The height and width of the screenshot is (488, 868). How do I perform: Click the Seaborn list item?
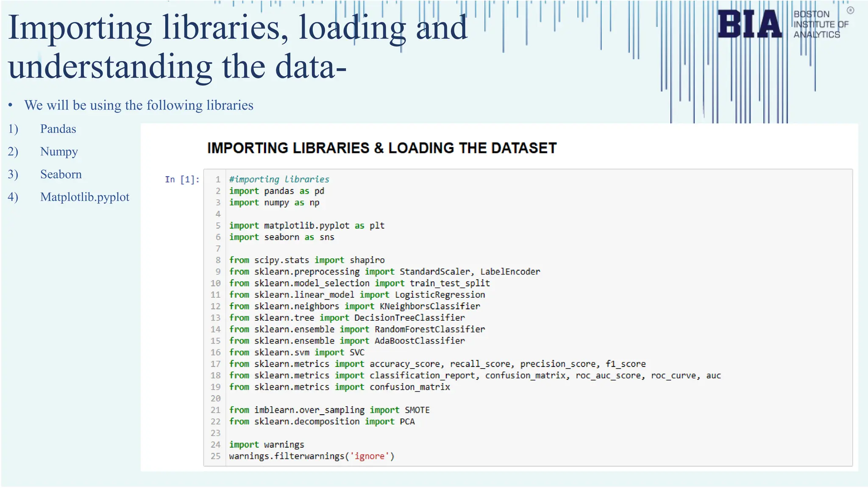click(x=61, y=174)
